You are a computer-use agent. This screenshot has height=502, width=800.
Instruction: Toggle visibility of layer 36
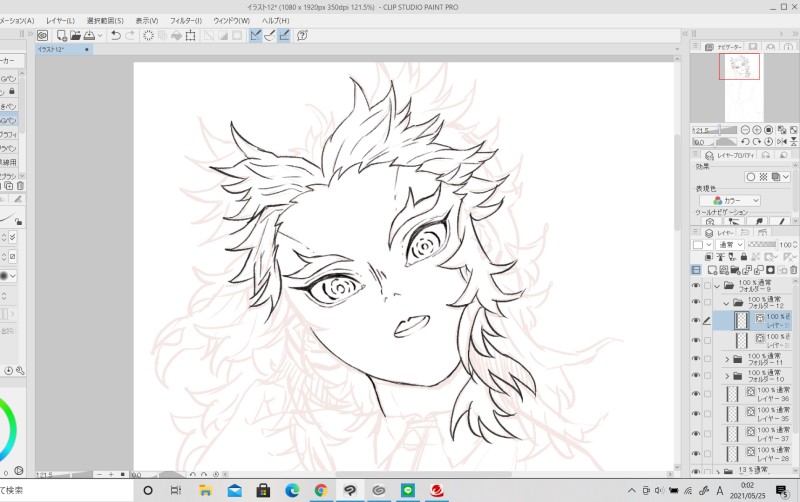(696, 395)
